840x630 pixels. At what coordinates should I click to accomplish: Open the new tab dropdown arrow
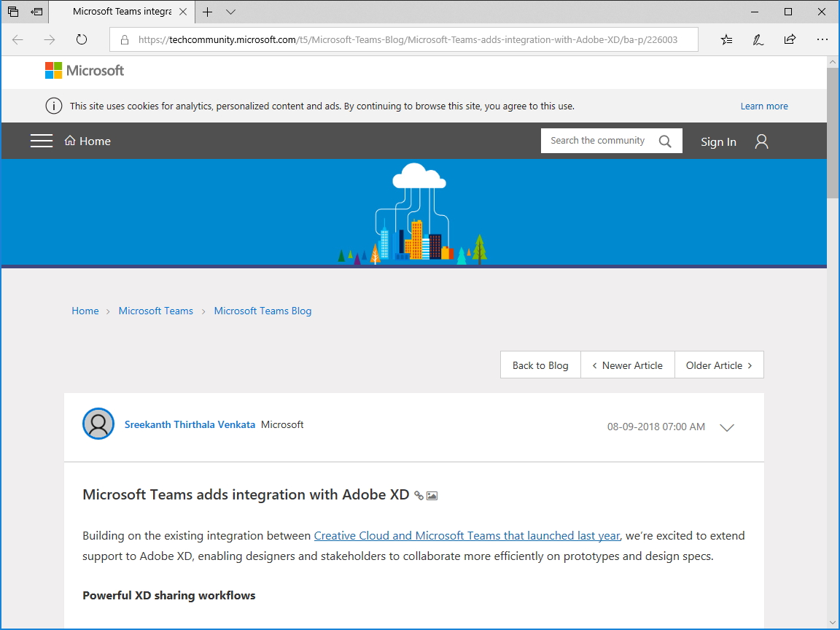point(230,12)
